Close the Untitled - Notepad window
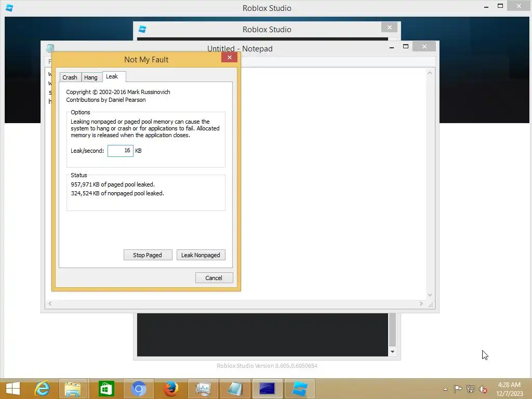 (x=424, y=46)
